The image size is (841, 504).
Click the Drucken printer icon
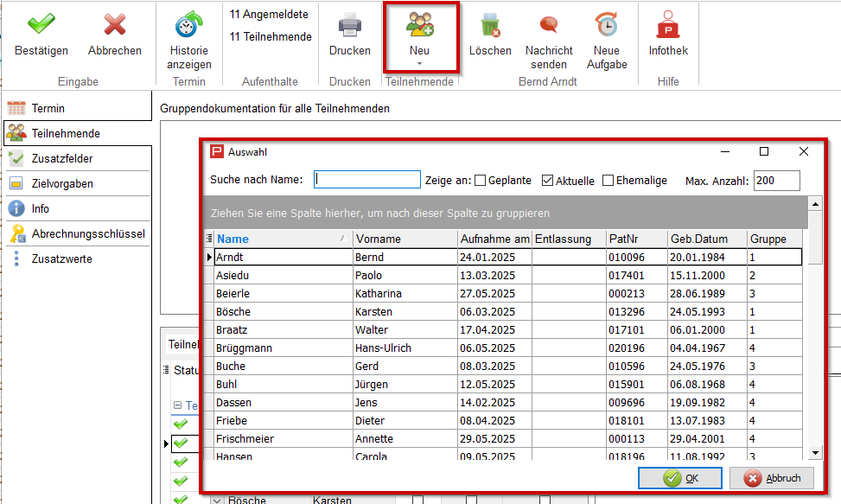(349, 26)
